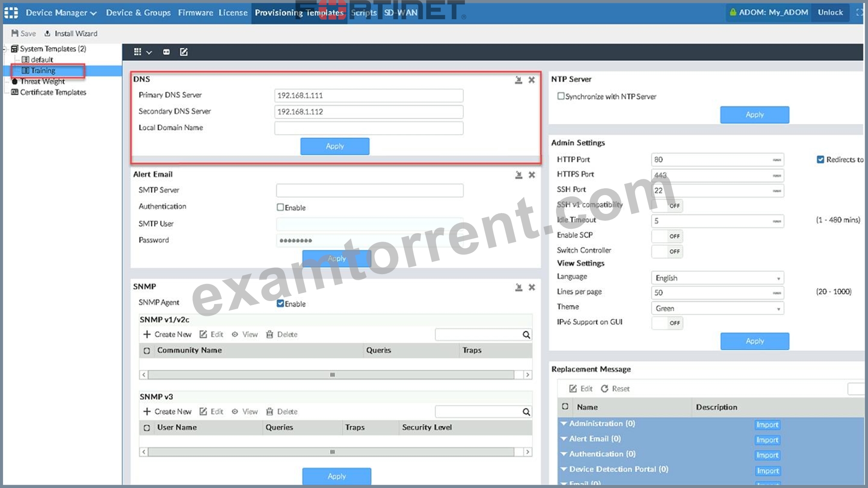Close the DNS widget
The image size is (868, 488).
point(532,80)
